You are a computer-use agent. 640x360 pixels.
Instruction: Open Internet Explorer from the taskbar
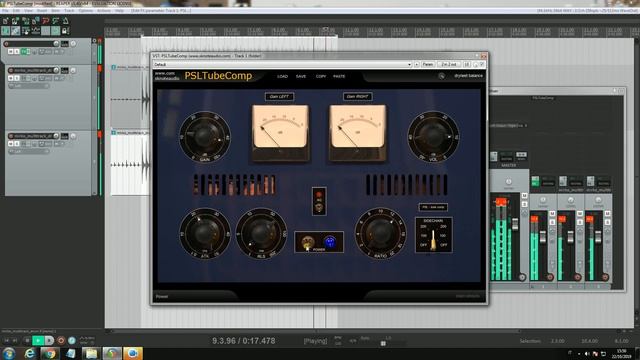(29, 353)
